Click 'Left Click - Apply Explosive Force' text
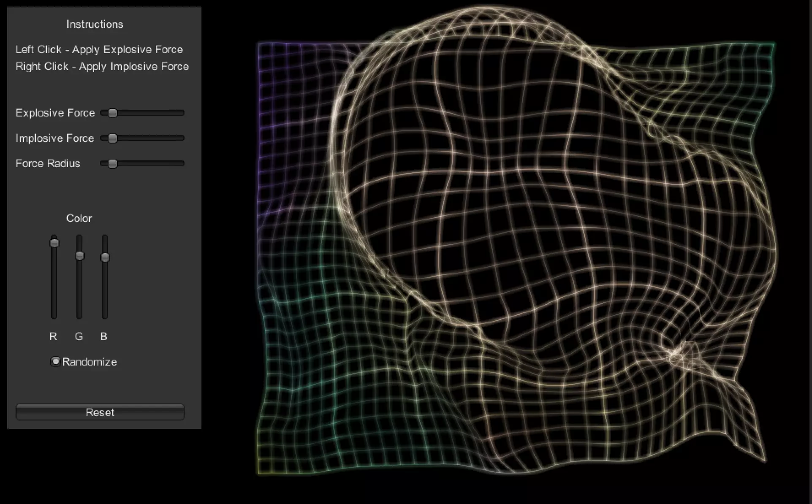This screenshot has width=812, height=504. point(99,49)
